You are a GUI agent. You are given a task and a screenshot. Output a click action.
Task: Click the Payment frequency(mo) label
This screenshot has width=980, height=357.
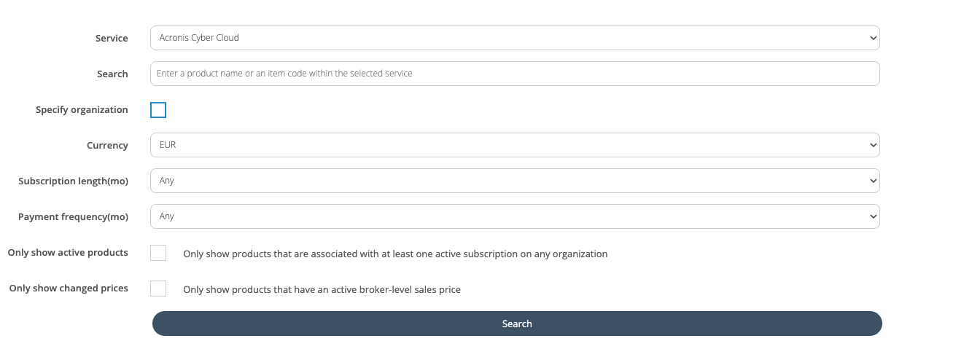[x=73, y=216]
